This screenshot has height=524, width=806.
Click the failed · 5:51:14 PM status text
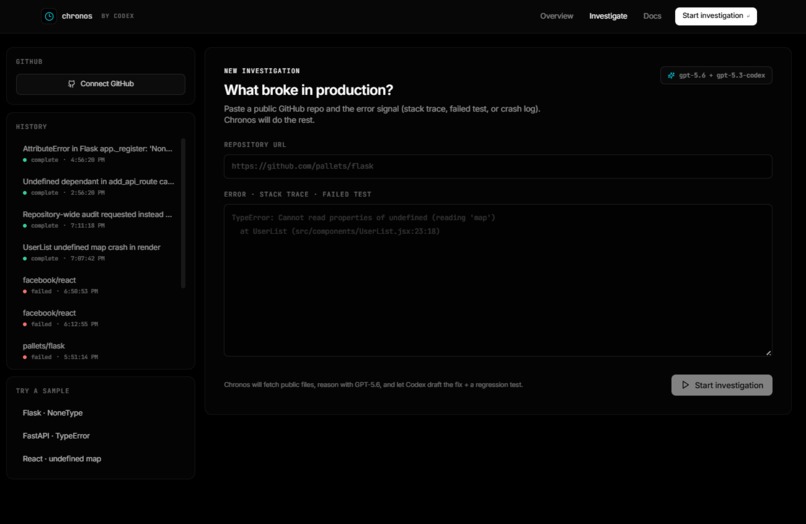64,357
